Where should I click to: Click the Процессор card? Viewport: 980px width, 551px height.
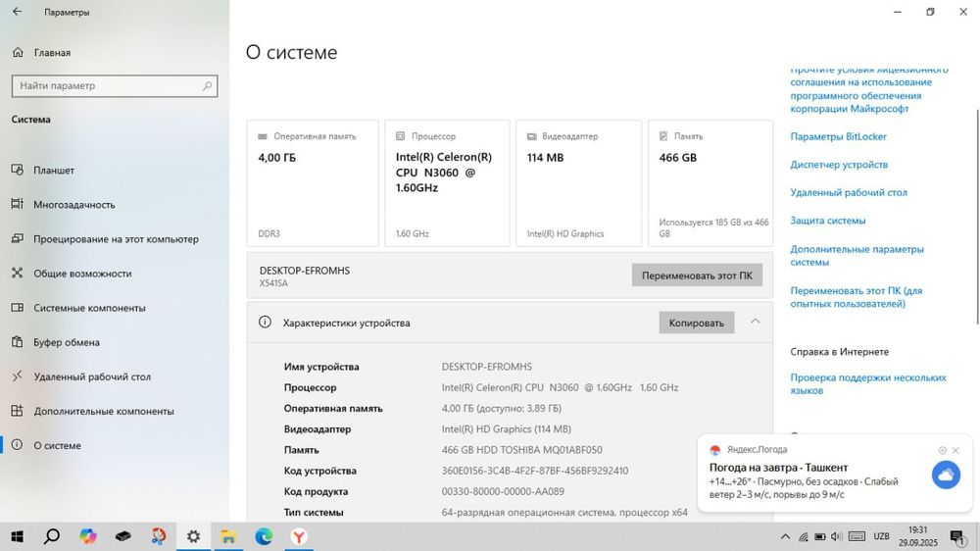tap(447, 183)
